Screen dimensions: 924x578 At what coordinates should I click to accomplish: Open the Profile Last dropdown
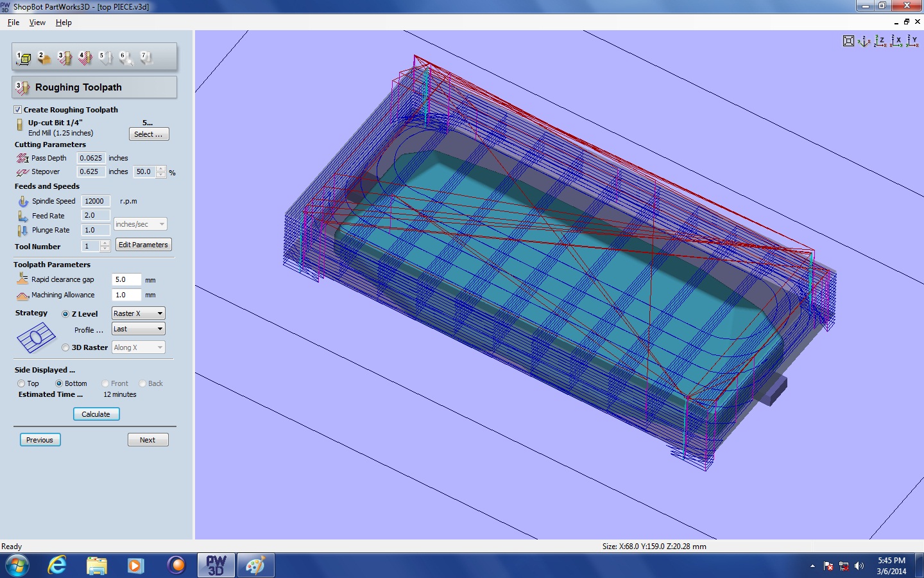139,329
